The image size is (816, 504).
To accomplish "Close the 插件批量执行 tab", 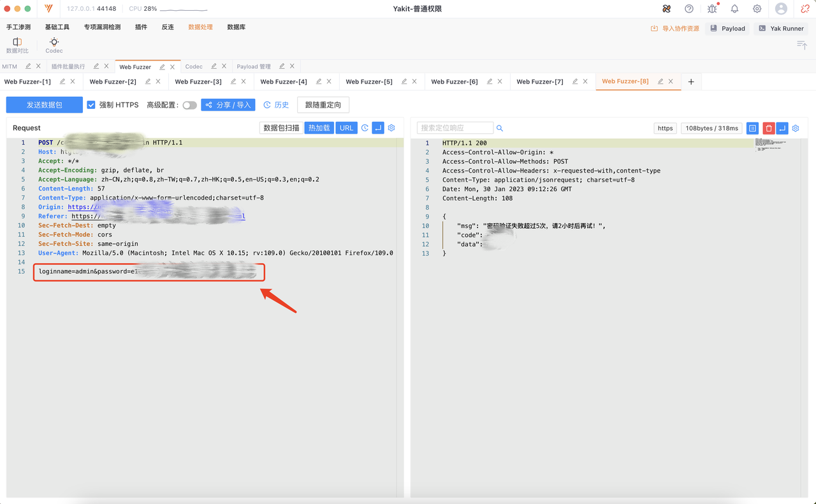I will pos(106,66).
